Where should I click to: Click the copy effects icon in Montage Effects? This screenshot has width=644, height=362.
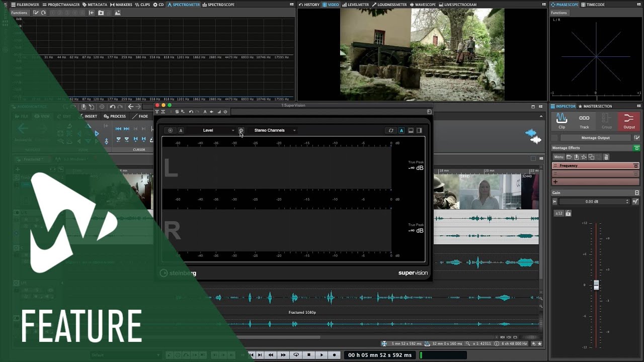coord(592,157)
